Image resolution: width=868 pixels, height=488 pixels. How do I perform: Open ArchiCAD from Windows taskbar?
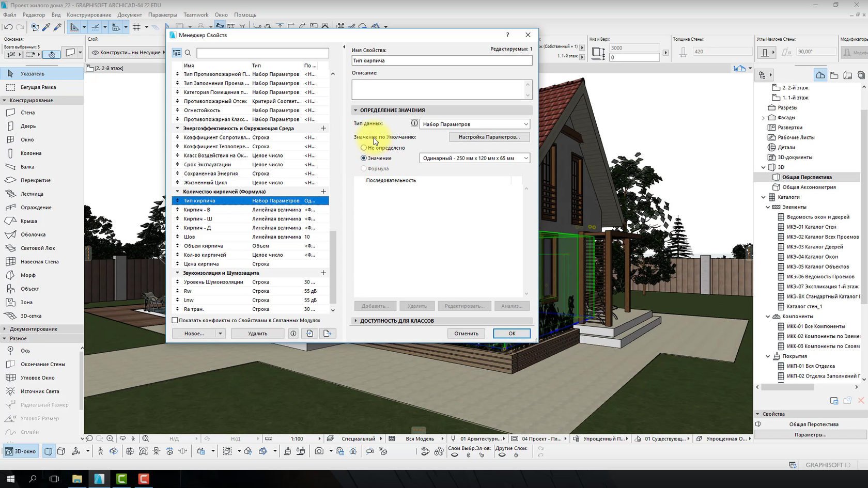click(99, 479)
